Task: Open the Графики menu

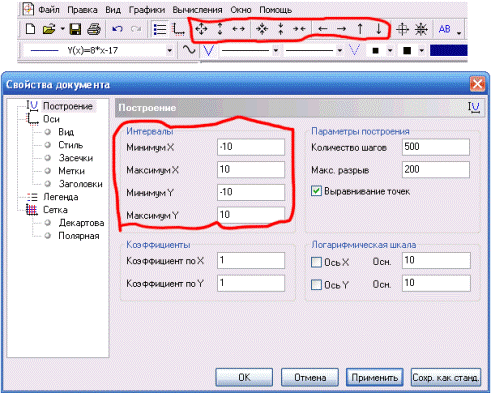Action: 147,10
